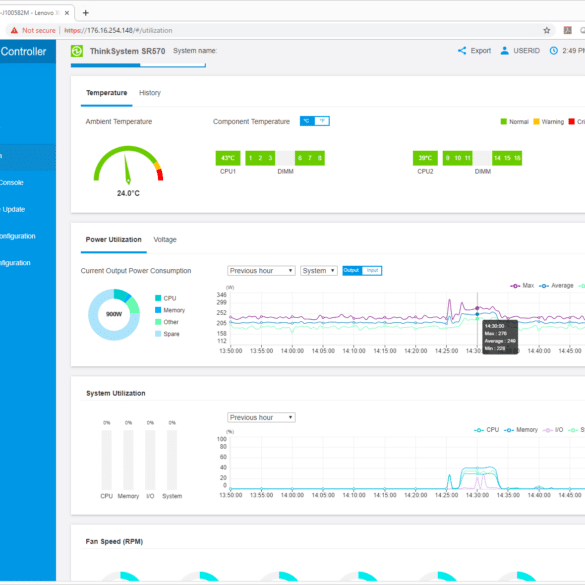
Task: Click the ambient temperature gauge
Action: (128, 165)
